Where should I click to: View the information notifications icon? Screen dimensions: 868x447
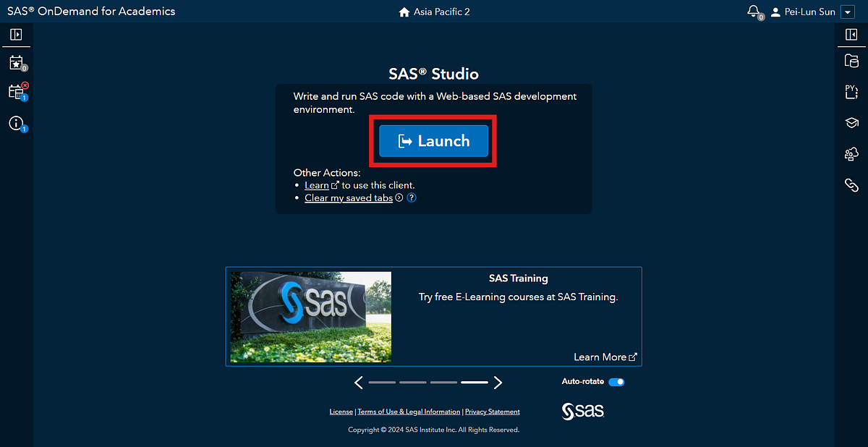click(x=16, y=123)
